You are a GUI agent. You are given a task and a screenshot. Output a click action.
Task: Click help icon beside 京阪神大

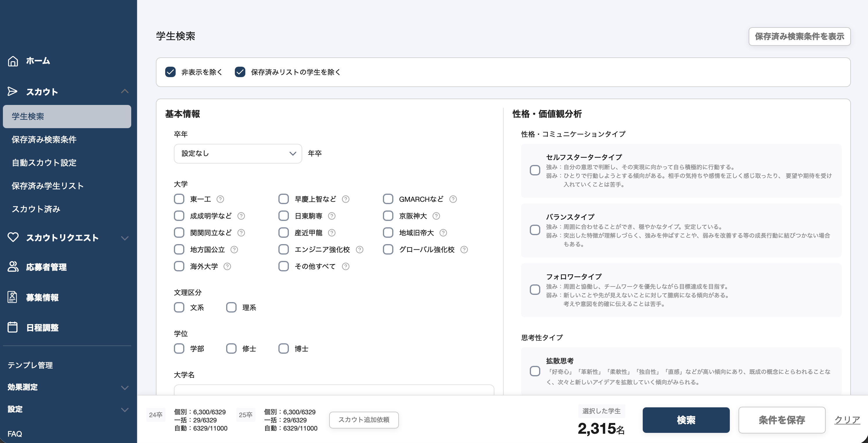pyautogui.click(x=436, y=216)
